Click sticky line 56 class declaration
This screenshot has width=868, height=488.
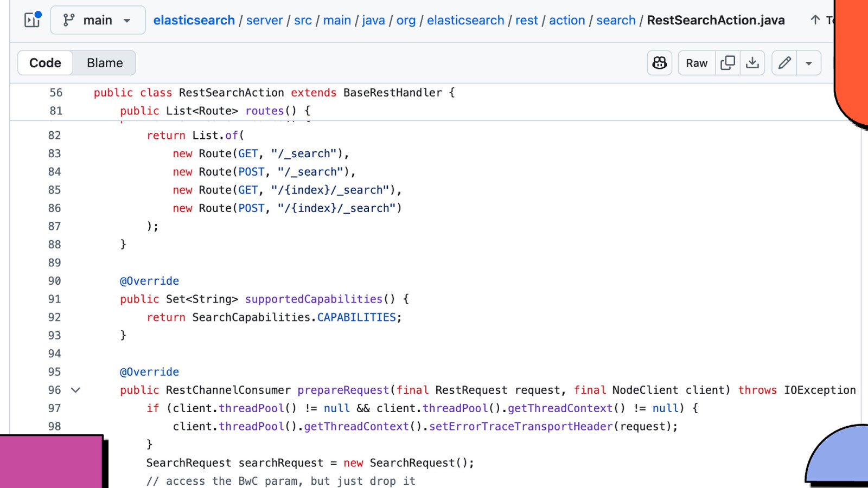point(274,92)
